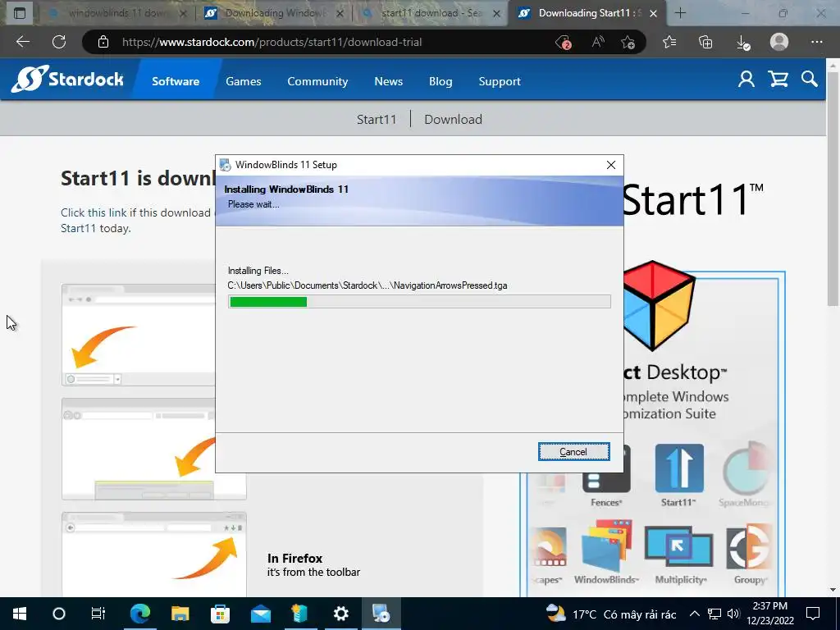
Task: Open Edge settings and more menu
Action: (x=816, y=42)
